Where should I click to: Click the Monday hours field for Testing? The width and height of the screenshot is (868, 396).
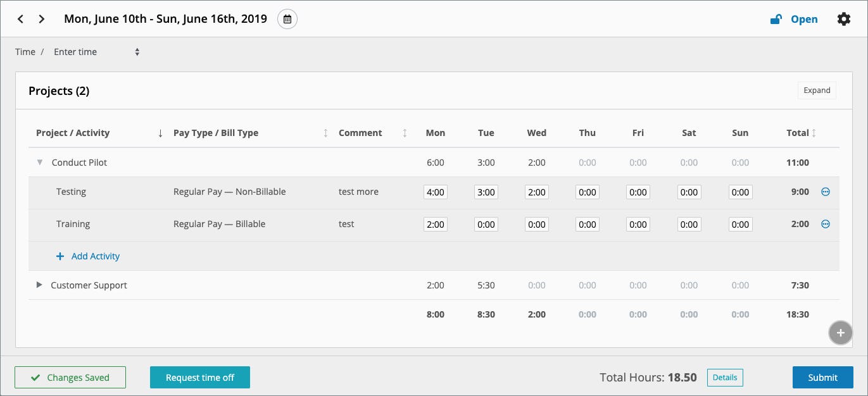coord(435,191)
